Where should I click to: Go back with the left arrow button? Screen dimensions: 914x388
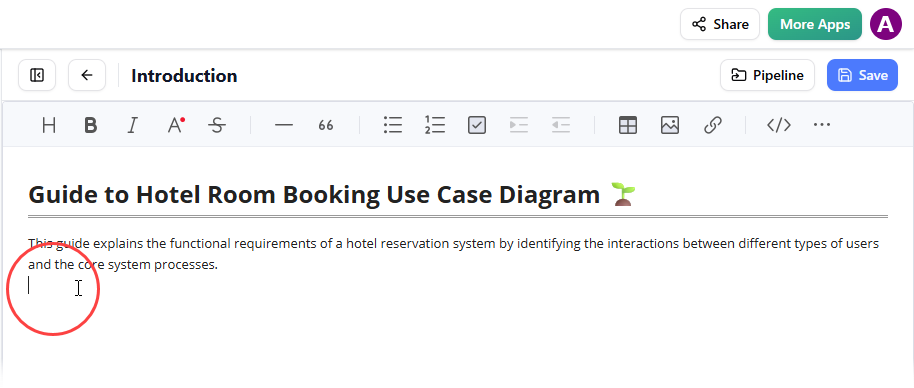(87, 75)
